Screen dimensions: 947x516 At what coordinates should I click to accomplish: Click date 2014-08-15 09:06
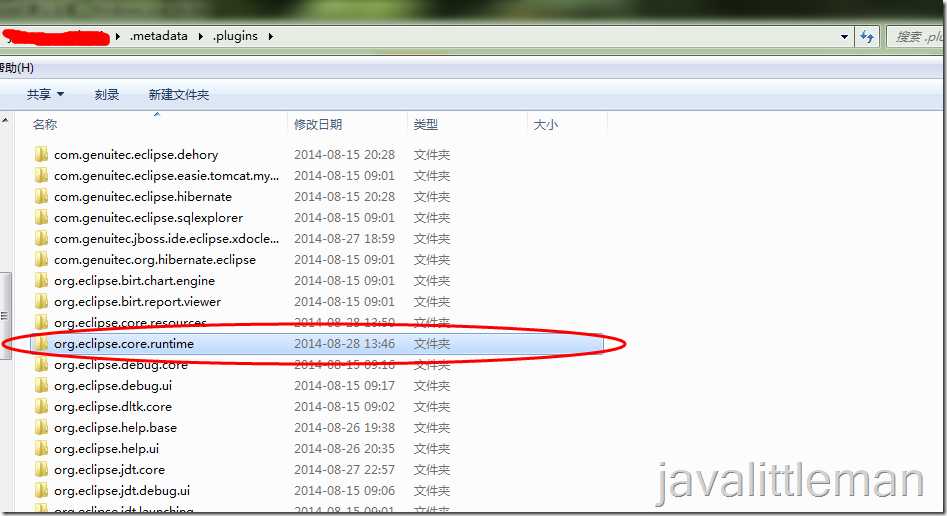click(x=344, y=491)
